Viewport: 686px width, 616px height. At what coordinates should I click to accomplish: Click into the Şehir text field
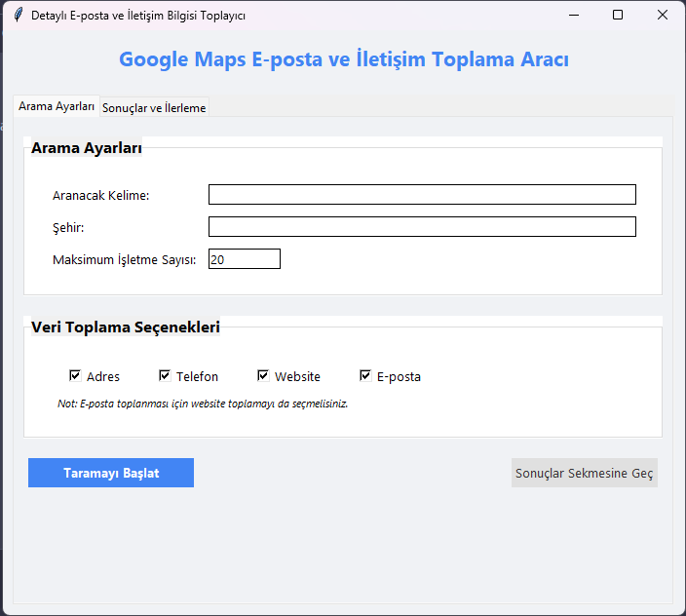[422, 227]
